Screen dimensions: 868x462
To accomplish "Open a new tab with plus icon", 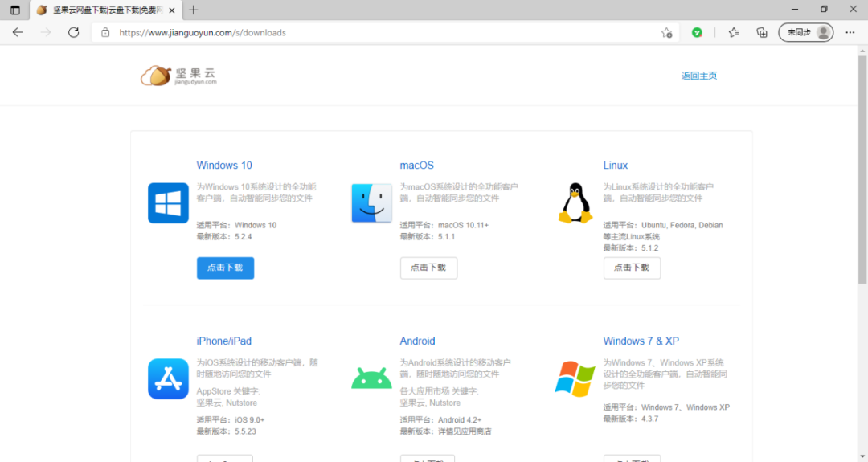I will coord(193,10).
